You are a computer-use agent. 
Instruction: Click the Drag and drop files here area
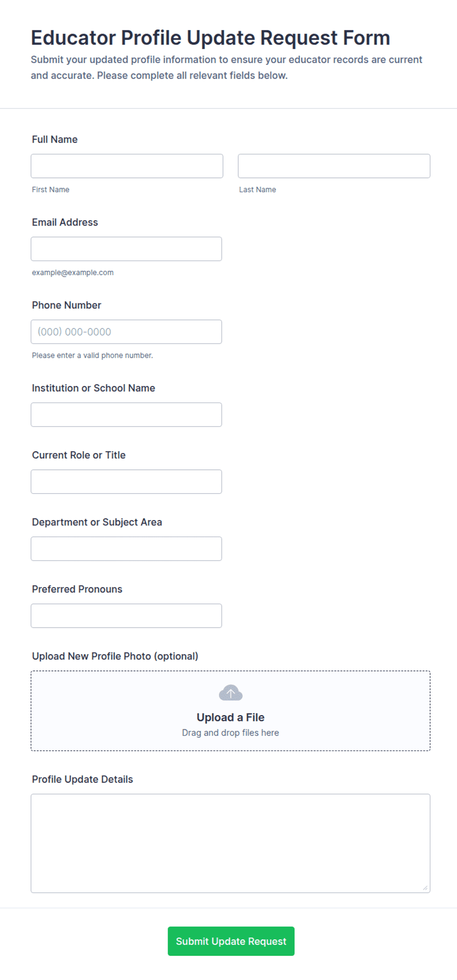pyautogui.click(x=230, y=733)
